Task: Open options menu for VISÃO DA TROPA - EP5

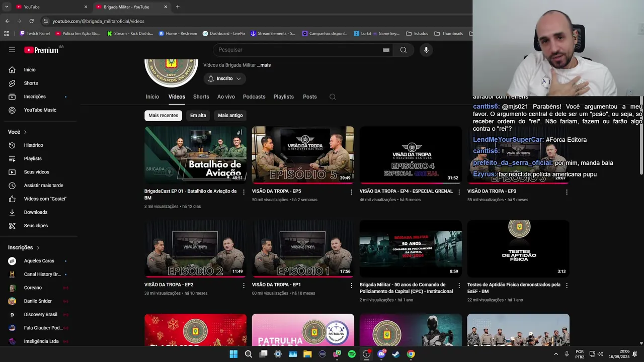Action: (x=352, y=192)
